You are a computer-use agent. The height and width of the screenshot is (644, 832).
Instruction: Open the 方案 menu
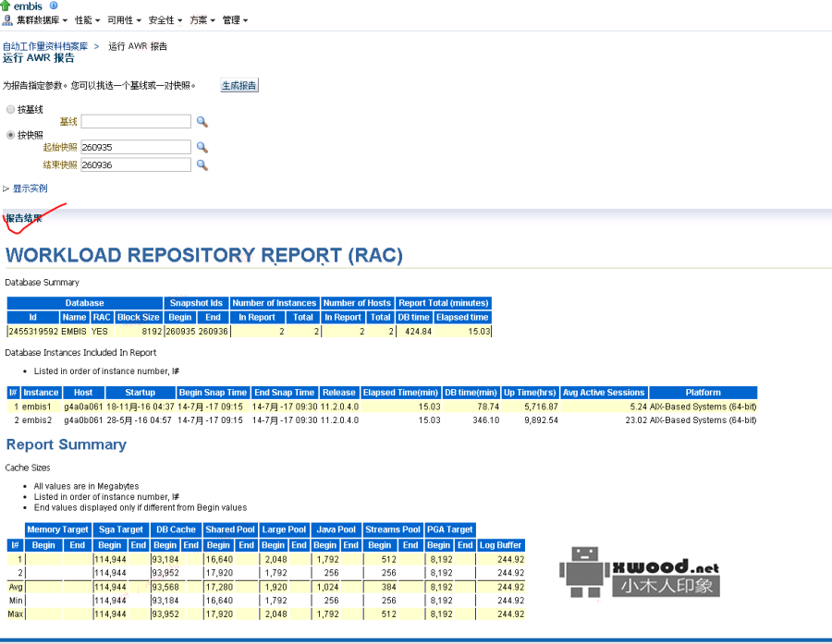(202, 20)
